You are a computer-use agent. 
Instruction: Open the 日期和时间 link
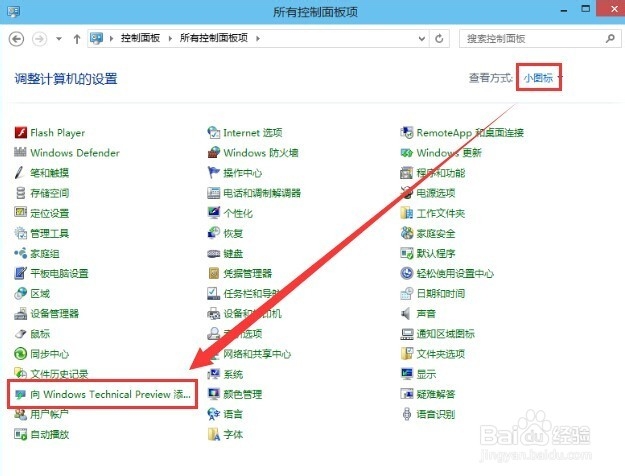pyautogui.click(x=440, y=293)
